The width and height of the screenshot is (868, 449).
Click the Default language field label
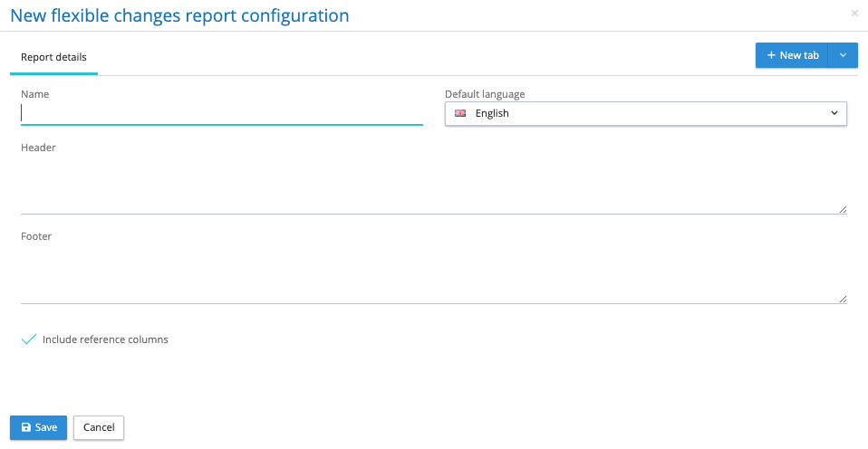pyautogui.click(x=485, y=94)
